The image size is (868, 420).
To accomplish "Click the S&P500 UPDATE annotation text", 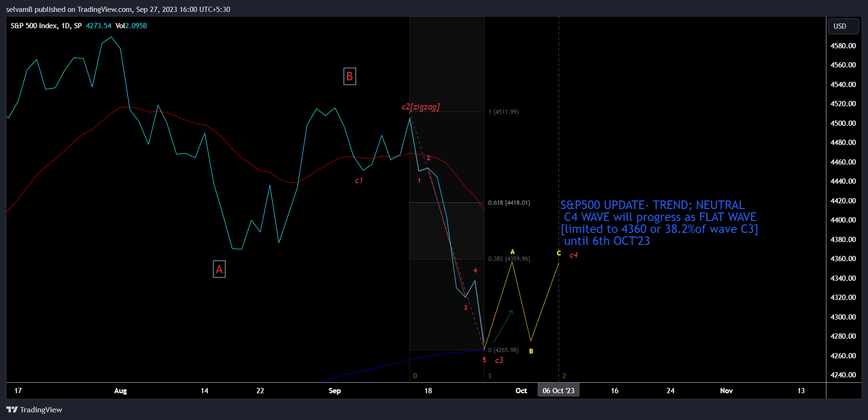I will point(659,223).
